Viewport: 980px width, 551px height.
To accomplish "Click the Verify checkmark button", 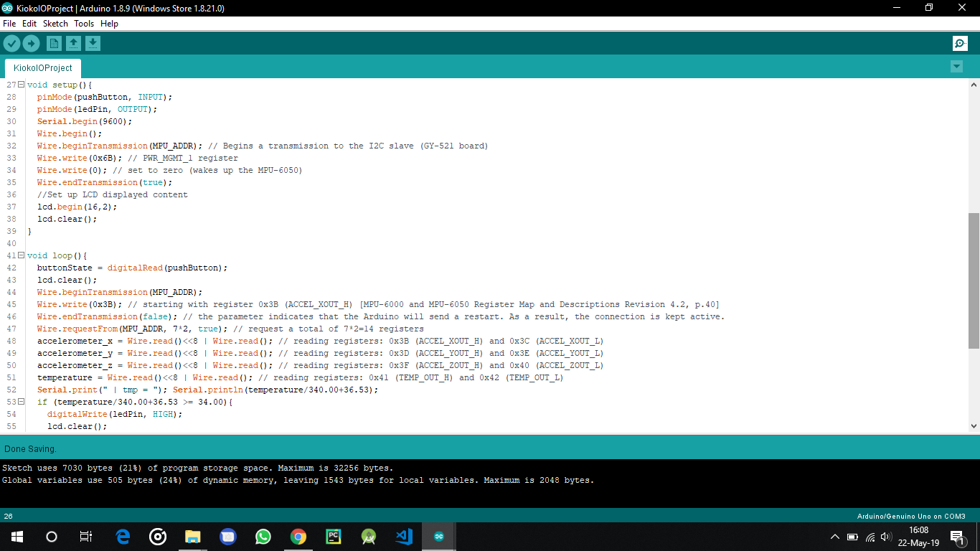I will pos(11,44).
